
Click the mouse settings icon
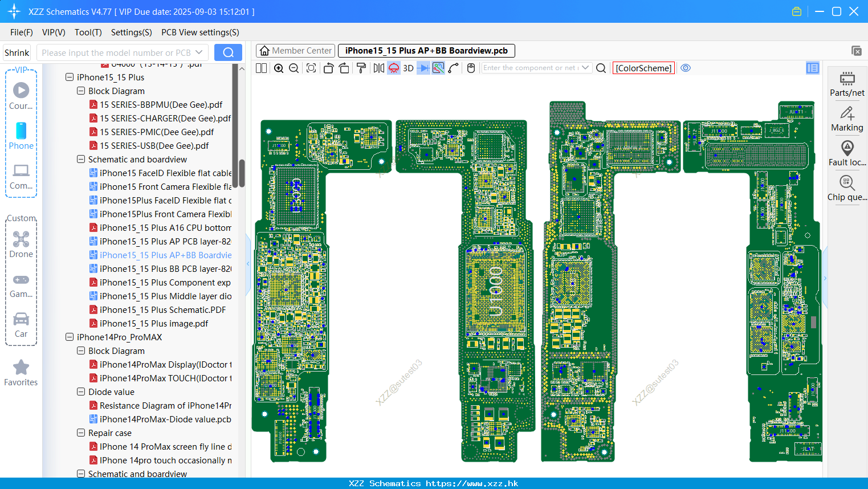pos(471,68)
